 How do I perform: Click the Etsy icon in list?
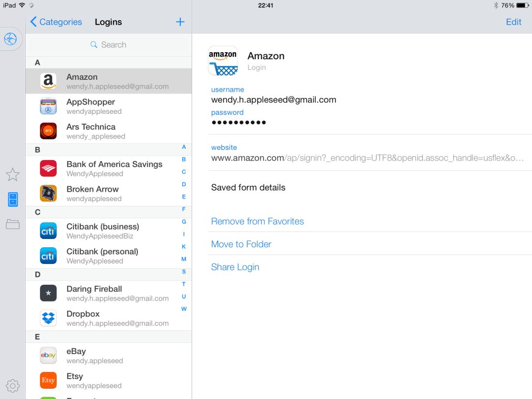tap(48, 380)
